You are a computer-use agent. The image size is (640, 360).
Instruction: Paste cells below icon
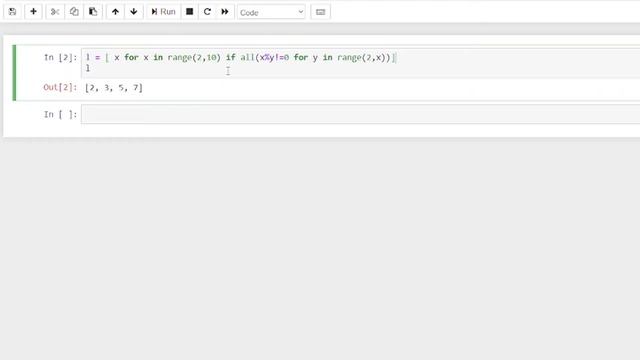point(93,12)
